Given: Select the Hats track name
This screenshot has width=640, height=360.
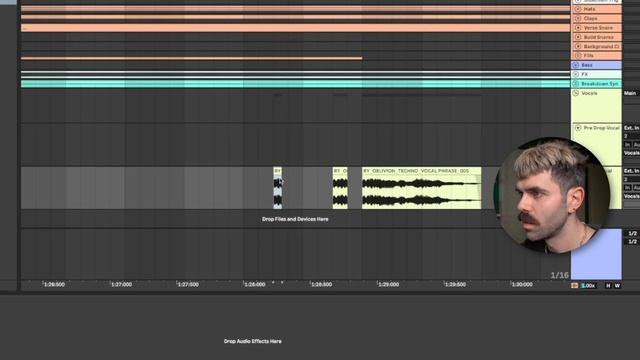Looking at the screenshot, I should point(589,9).
